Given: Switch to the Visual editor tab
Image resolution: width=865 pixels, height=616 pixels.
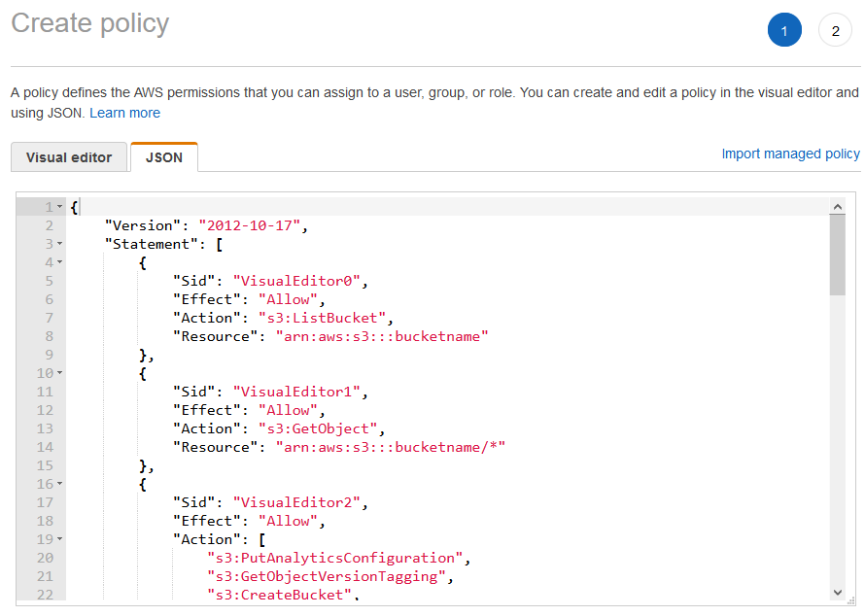Looking at the screenshot, I should click(69, 157).
